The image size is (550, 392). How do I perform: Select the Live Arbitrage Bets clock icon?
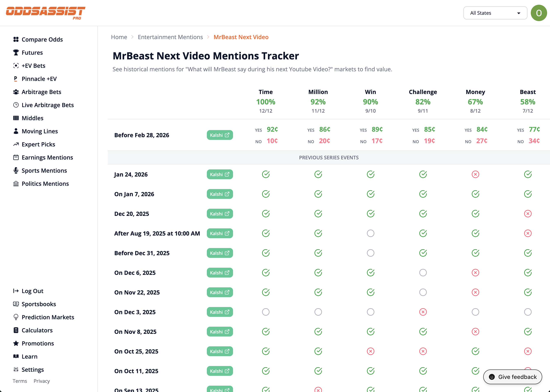coord(16,105)
